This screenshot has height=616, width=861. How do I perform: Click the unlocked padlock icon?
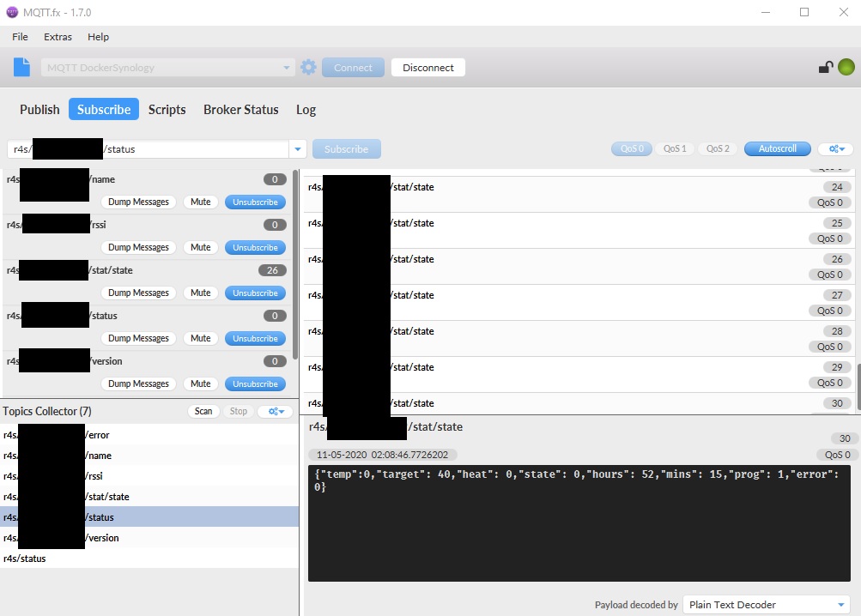826,68
